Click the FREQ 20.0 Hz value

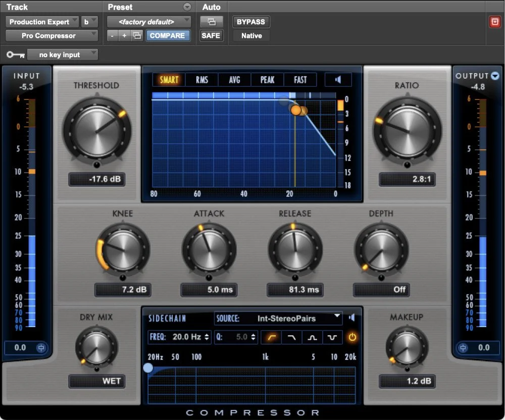(187, 337)
